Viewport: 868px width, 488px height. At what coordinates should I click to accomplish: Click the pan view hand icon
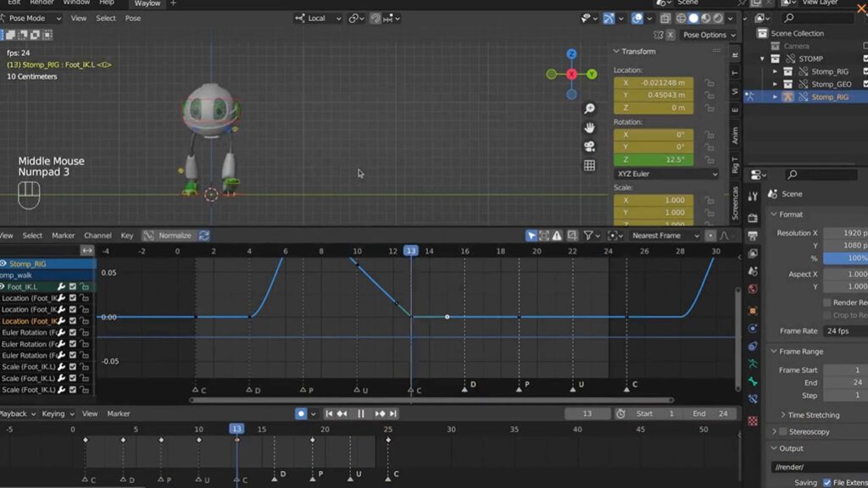pyautogui.click(x=590, y=128)
